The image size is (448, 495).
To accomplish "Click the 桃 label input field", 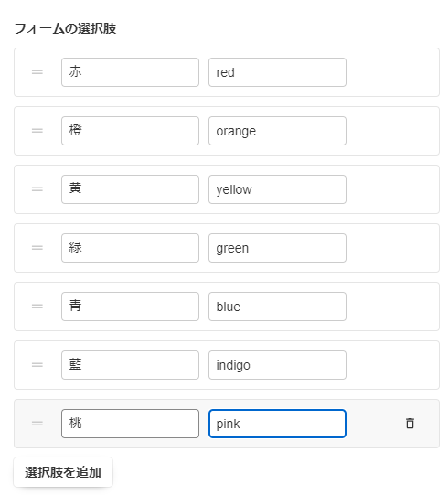I will tap(131, 424).
